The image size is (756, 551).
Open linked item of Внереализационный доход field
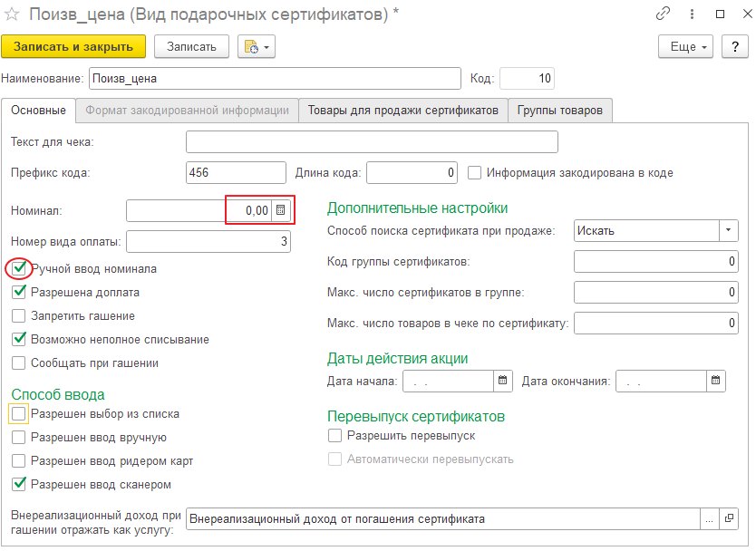coord(729,518)
